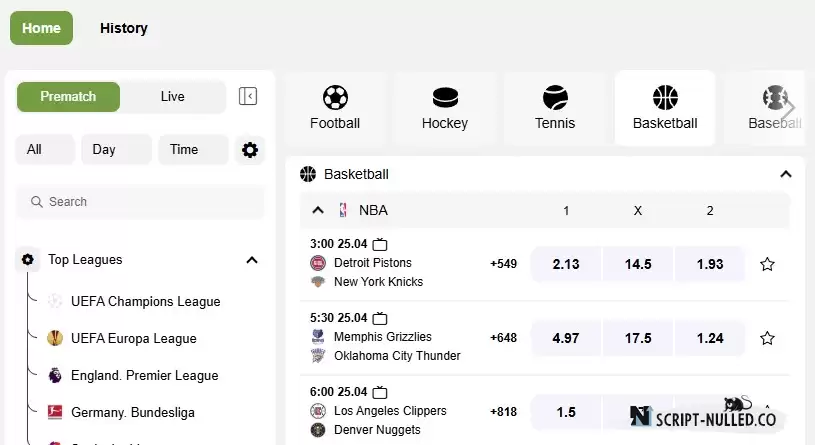Collapse the sidebar panel icon
Screen dimensions: 815x445
pos(248,96)
